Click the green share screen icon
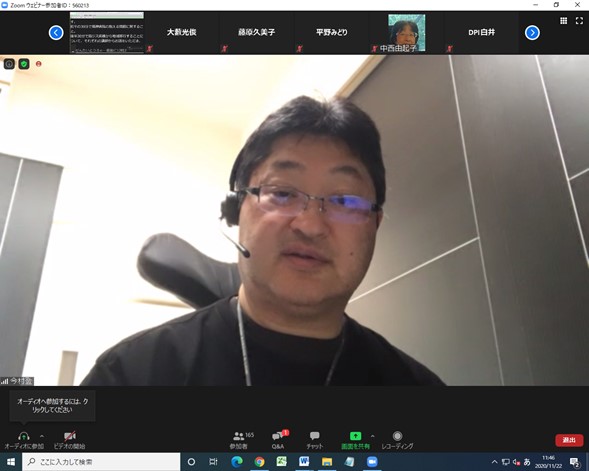This screenshot has height=471, width=589. [355, 436]
